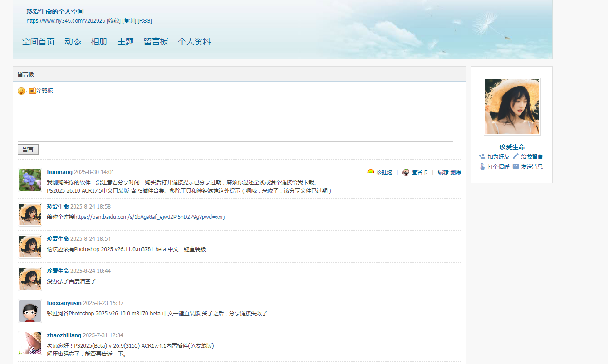The height and width of the screenshot is (364, 608).
Task: Open luoxiaoyusin's cartoon avatar thumbnail
Action: [x=30, y=311]
